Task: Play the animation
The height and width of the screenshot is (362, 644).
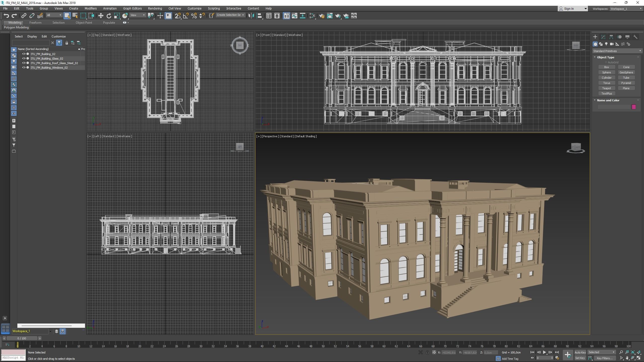Action: pyautogui.click(x=544, y=352)
